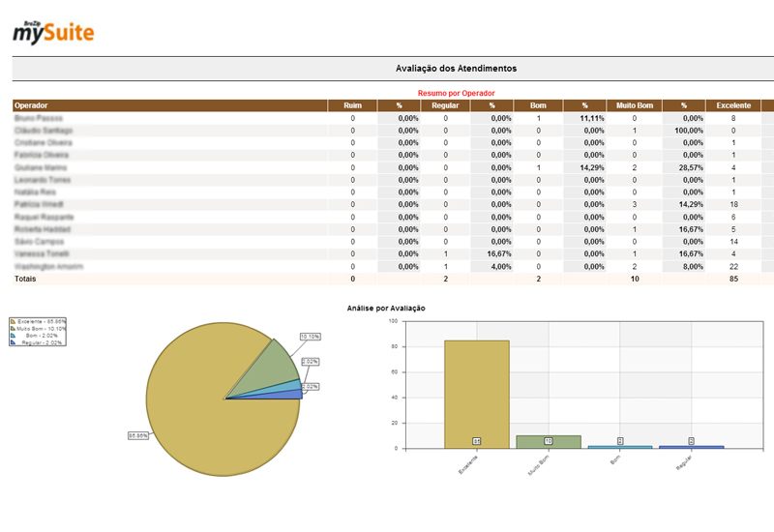Click the Regular column header
This screenshot has height=532, width=774.
tap(445, 105)
